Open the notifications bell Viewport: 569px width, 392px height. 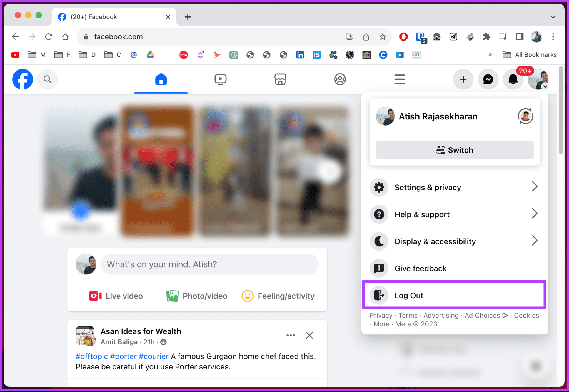[x=513, y=79]
